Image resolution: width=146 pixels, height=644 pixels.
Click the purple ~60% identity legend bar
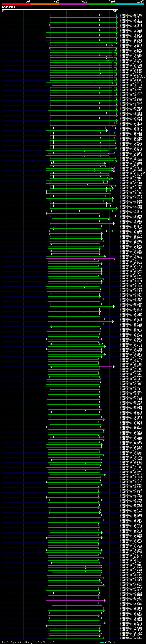click(x=73, y=4)
